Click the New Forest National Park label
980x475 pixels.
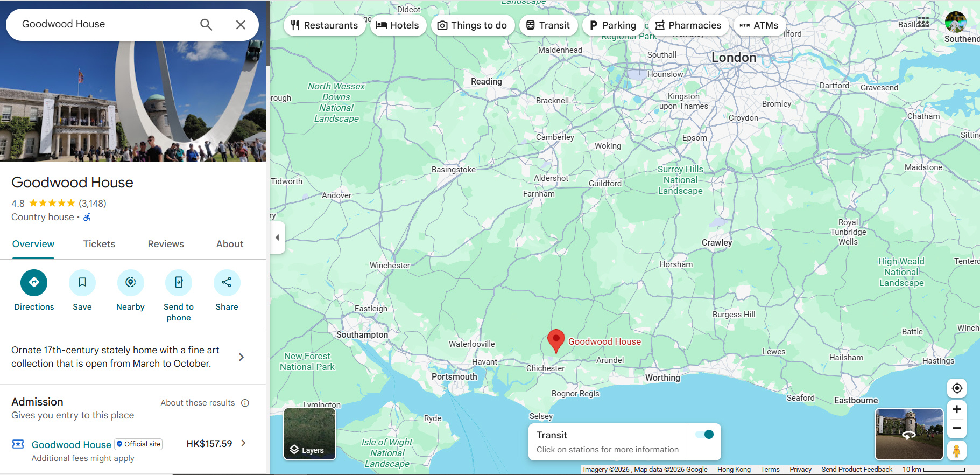(307, 361)
